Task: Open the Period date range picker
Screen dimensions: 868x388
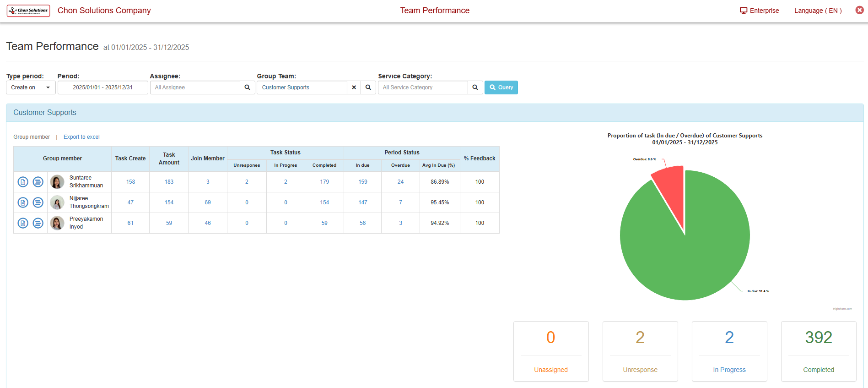Action: 102,87
